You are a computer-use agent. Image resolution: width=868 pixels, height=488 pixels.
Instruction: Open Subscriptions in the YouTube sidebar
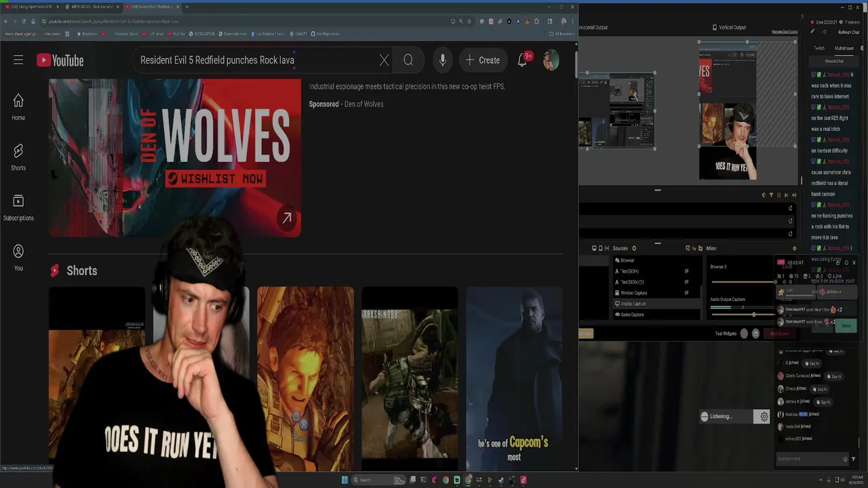pos(18,207)
